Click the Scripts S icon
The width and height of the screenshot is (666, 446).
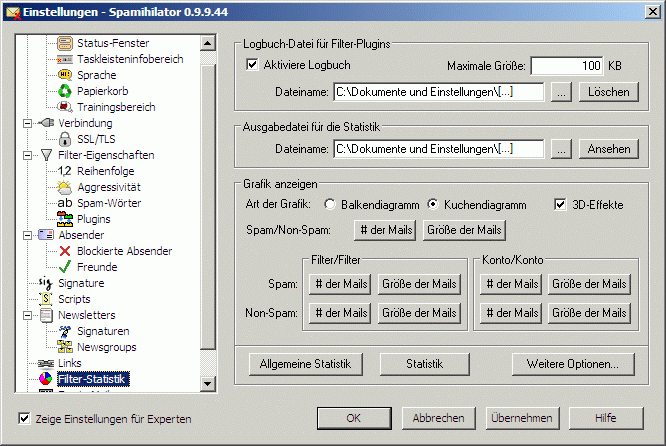click(x=46, y=299)
